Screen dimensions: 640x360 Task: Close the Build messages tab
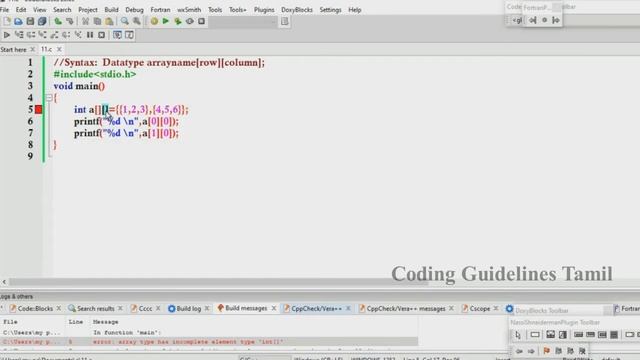(x=274, y=308)
